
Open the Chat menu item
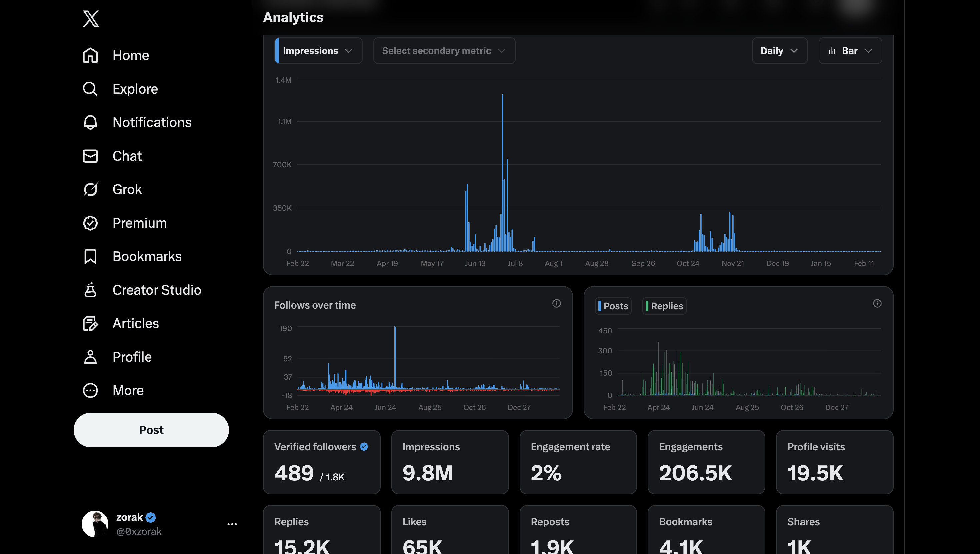click(127, 156)
